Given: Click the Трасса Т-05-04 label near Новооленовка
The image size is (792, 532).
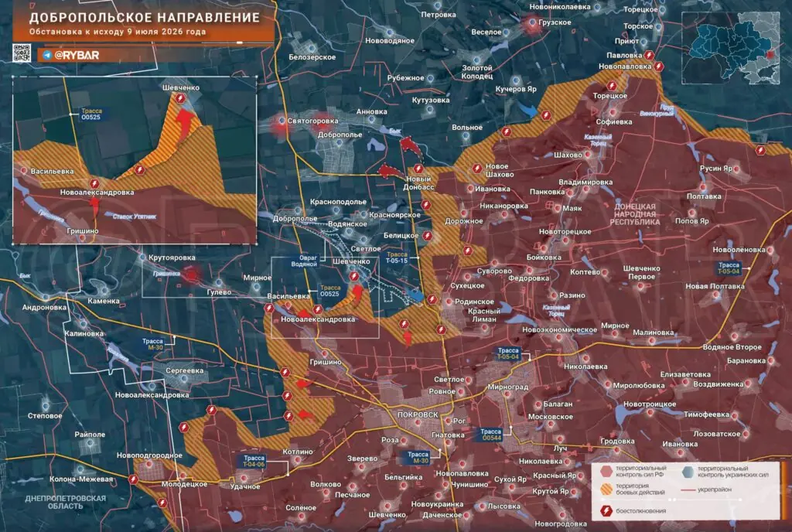Looking at the screenshot, I should pos(729,268).
